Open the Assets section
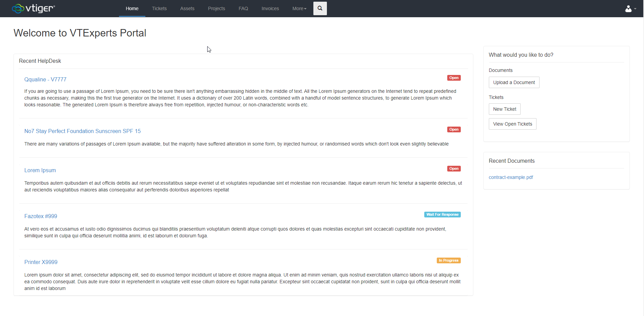The image size is (644, 316). click(x=187, y=8)
